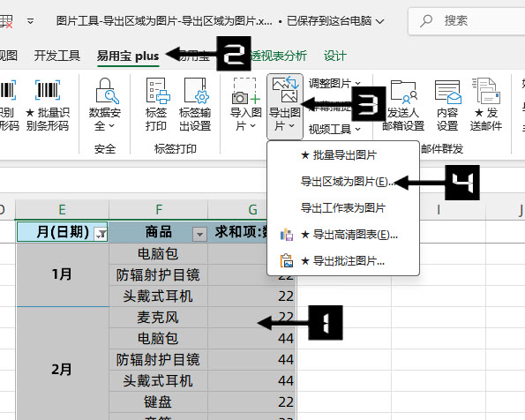Open the 数据安全 lock icon
The image size is (525, 420).
point(107,90)
